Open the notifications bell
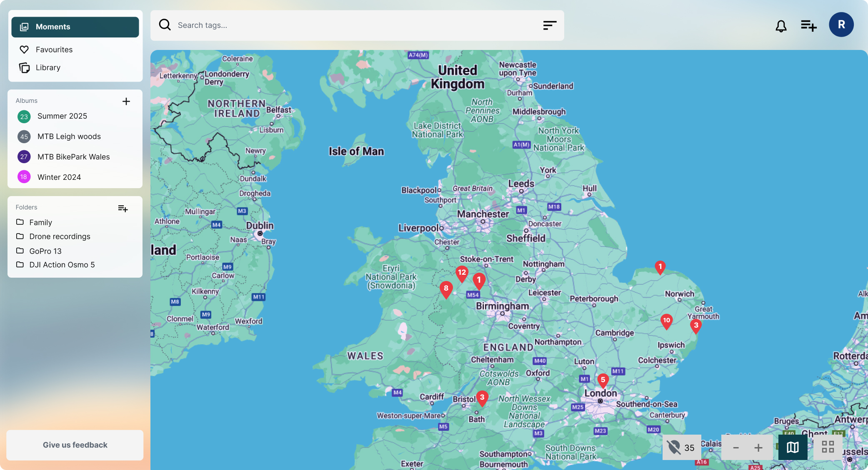868x470 pixels. pyautogui.click(x=781, y=26)
